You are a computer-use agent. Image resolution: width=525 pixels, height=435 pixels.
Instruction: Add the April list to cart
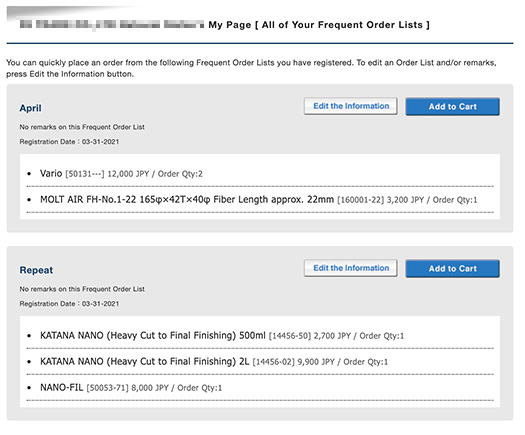click(452, 106)
